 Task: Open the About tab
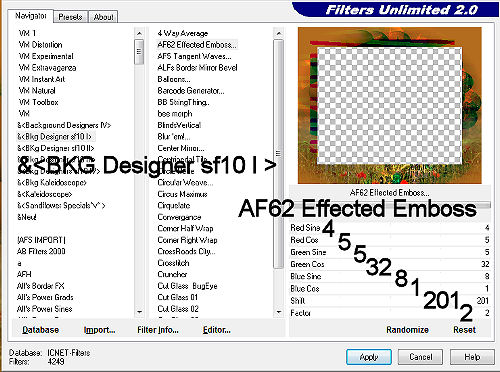[103, 17]
